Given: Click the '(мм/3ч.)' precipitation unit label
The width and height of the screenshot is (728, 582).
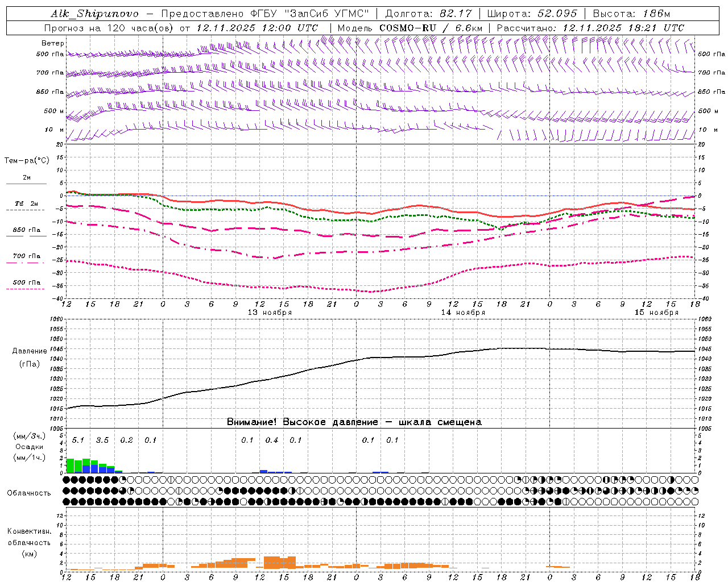Looking at the screenshot, I should [x=30, y=436].
